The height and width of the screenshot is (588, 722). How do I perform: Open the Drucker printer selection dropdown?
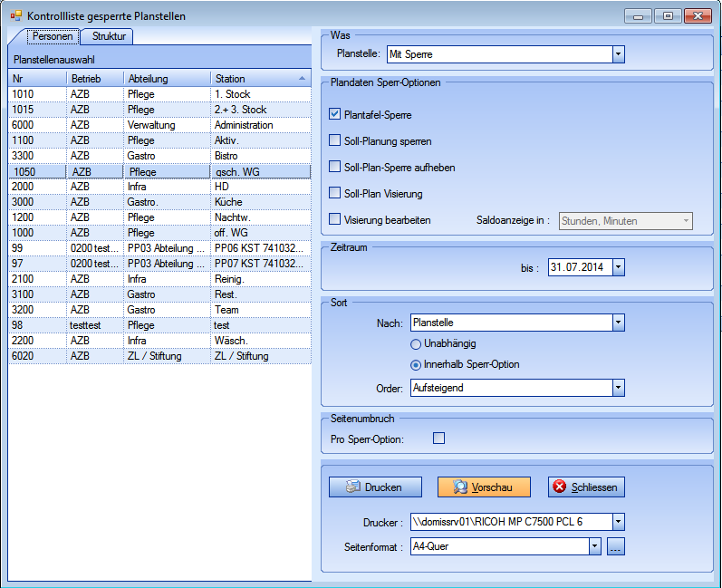coord(618,522)
